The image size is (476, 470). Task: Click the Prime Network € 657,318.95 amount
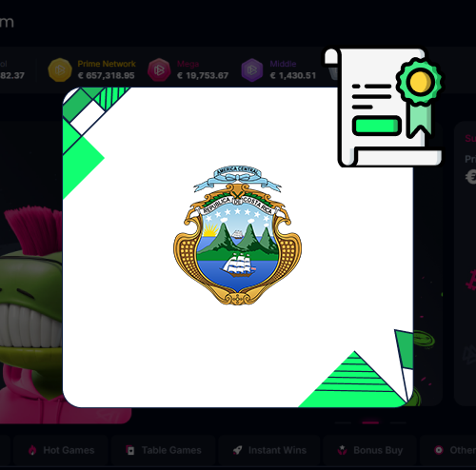[107, 75]
